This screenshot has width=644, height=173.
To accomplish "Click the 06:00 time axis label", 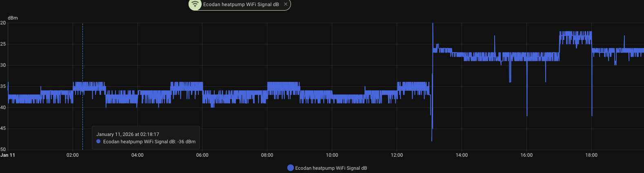I will coord(202,155).
